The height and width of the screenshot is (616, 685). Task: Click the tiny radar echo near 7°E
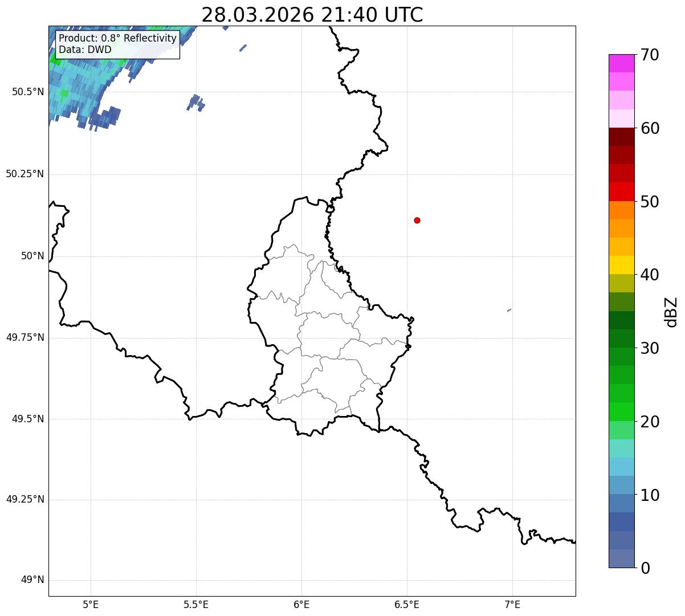tap(509, 310)
